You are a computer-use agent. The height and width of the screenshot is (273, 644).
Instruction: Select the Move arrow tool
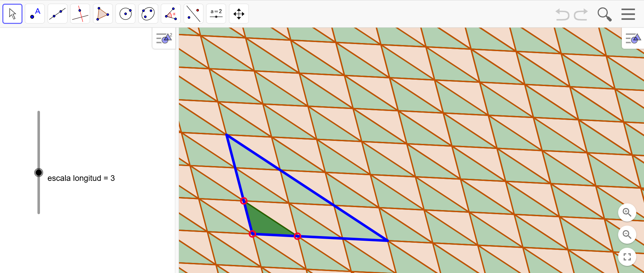(12, 14)
